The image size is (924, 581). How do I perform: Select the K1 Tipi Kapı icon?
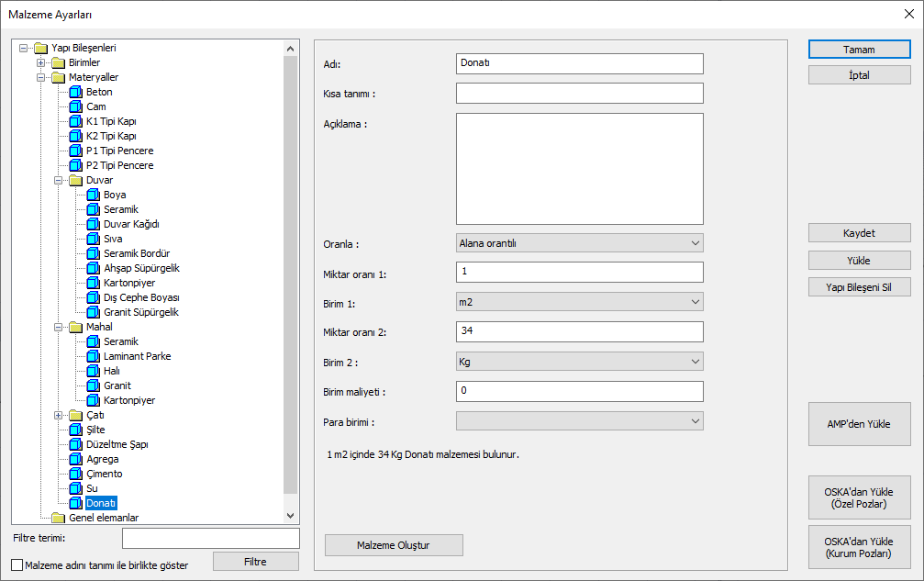coord(75,121)
